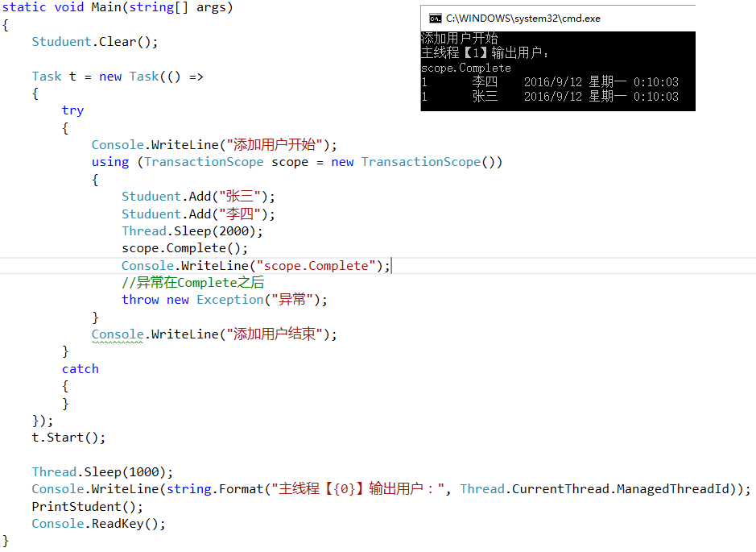Click the 'Studuent.Clear();' line
Screen dimensions: 756x552
click(94, 42)
